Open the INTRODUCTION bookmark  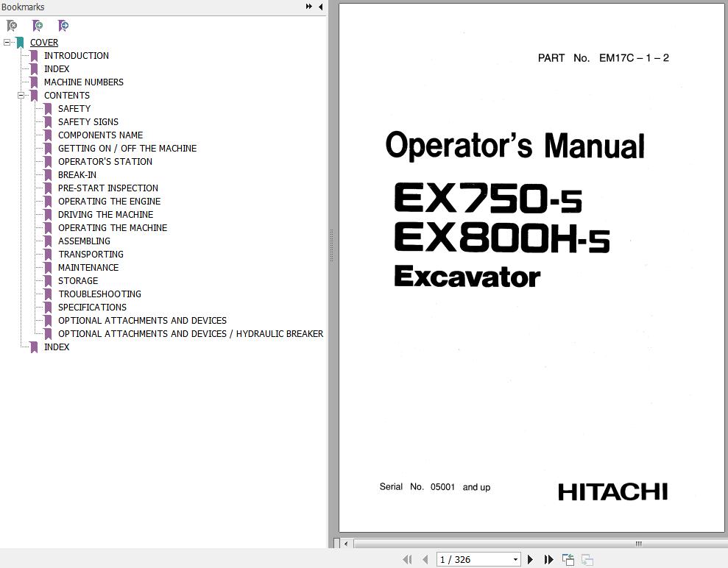[76, 56]
